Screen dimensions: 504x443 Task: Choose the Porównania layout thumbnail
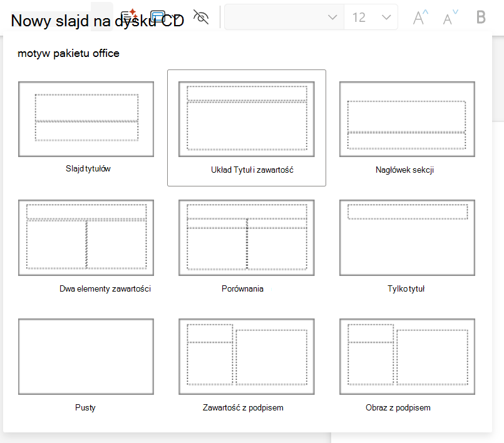(x=247, y=238)
